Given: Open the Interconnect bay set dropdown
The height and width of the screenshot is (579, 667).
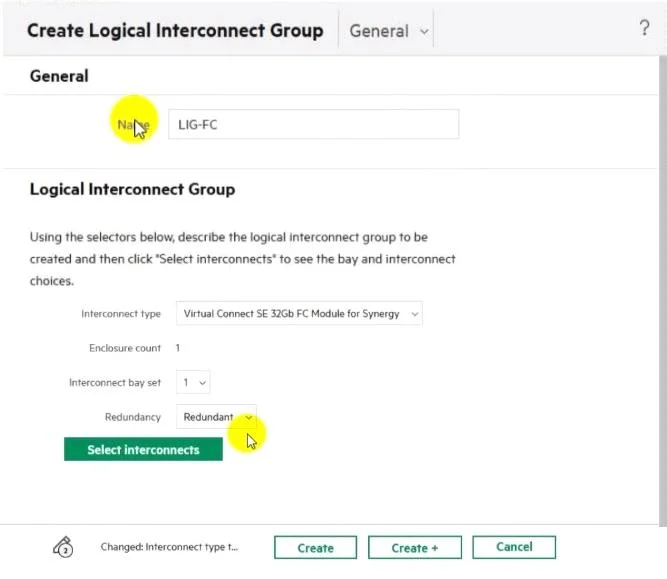Looking at the screenshot, I should tap(193, 382).
